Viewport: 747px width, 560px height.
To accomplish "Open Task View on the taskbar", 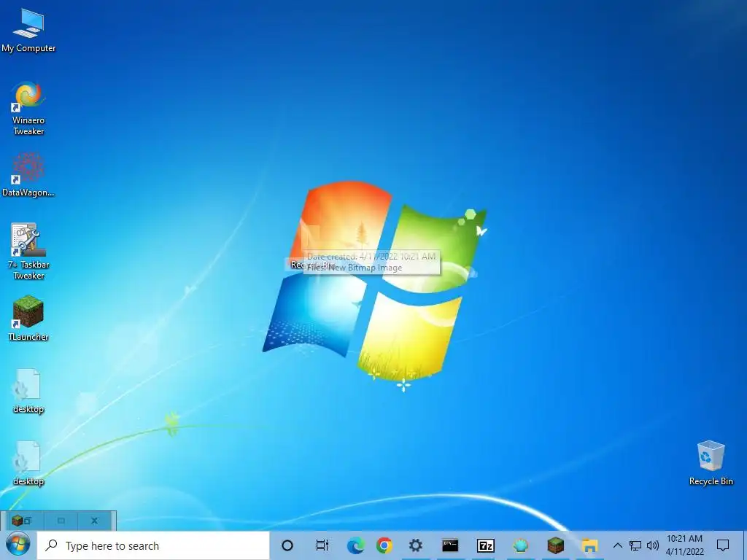I will click(322, 545).
